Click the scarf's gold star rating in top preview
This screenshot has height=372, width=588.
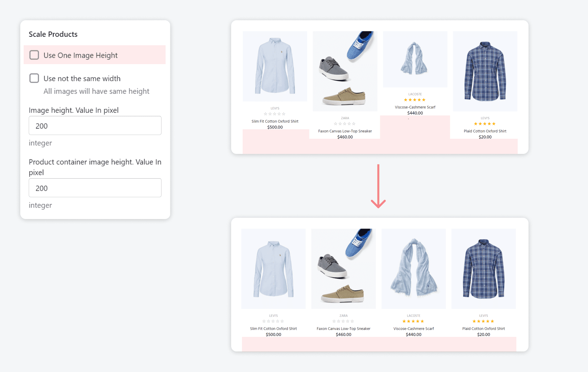(415, 100)
